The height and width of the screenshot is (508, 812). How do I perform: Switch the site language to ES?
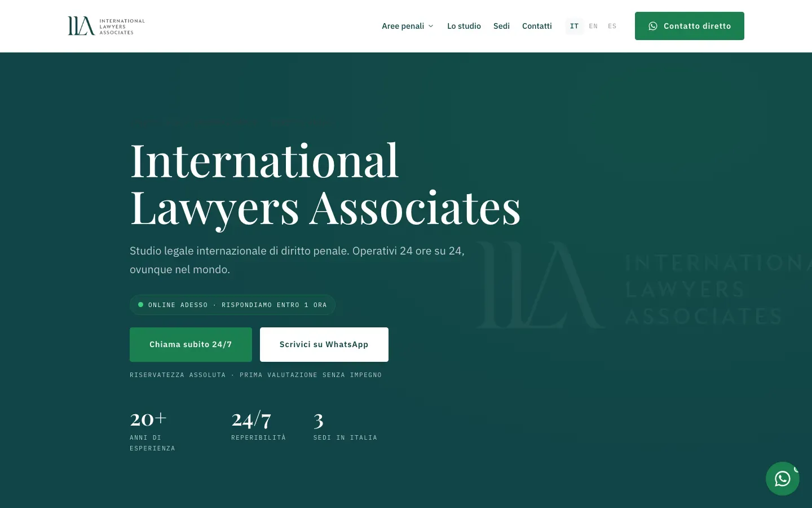(x=612, y=26)
